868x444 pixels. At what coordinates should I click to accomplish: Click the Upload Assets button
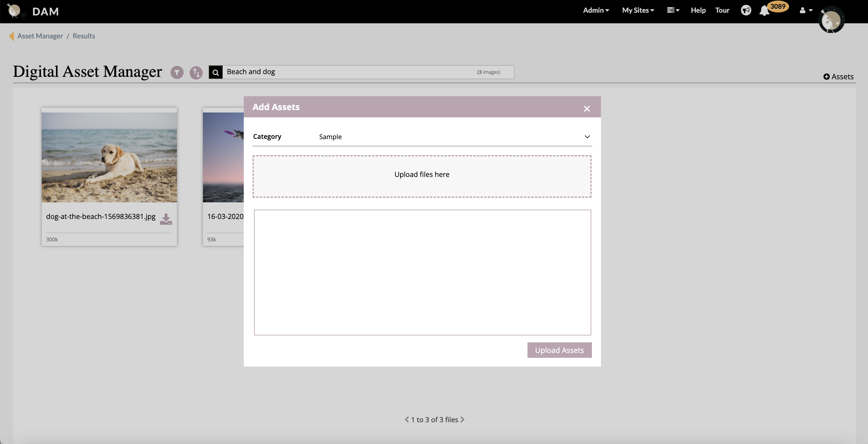(559, 350)
